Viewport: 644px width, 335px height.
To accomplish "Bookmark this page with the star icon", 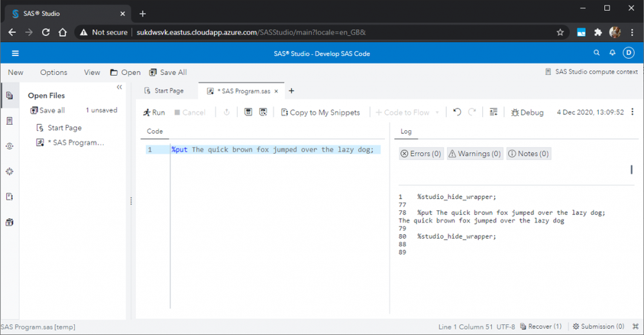I will 560,32.
